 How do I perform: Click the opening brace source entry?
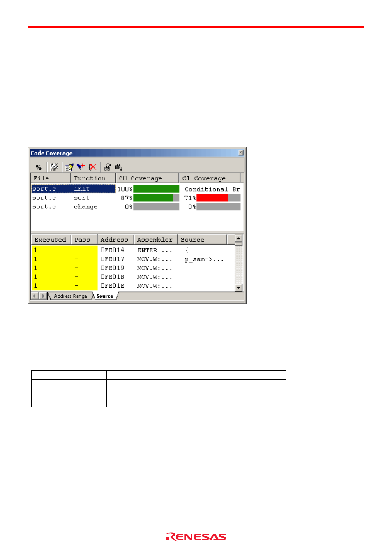tap(187, 250)
